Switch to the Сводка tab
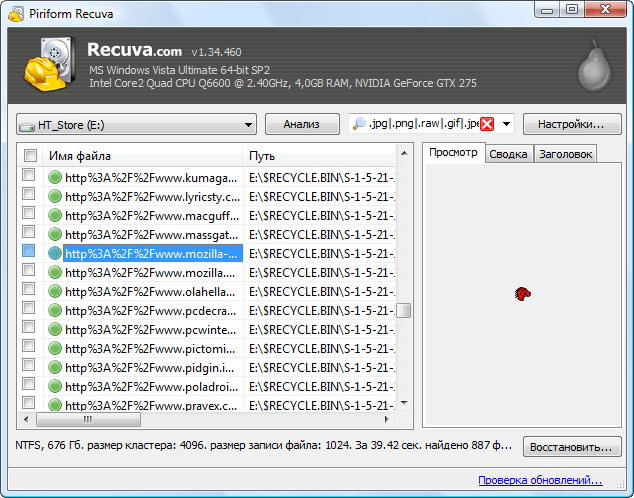The height and width of the screenshot is (498, 634). click(x=509, y=154)
